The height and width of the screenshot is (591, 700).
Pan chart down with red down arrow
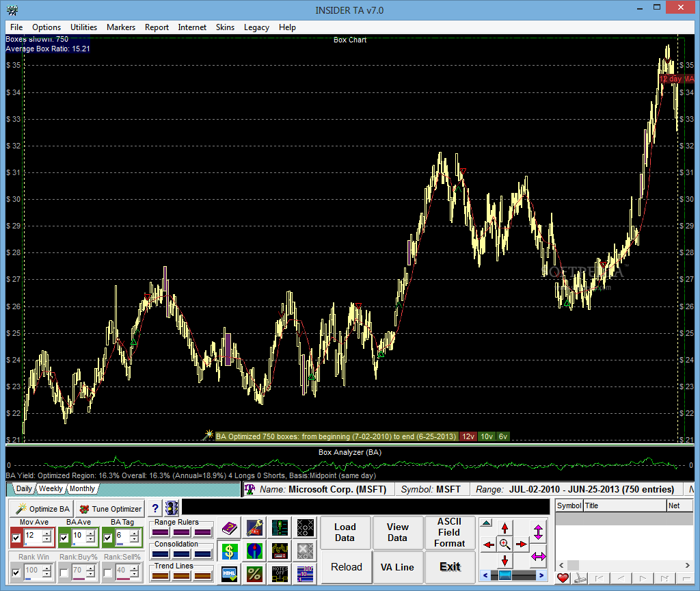(505, 560)
